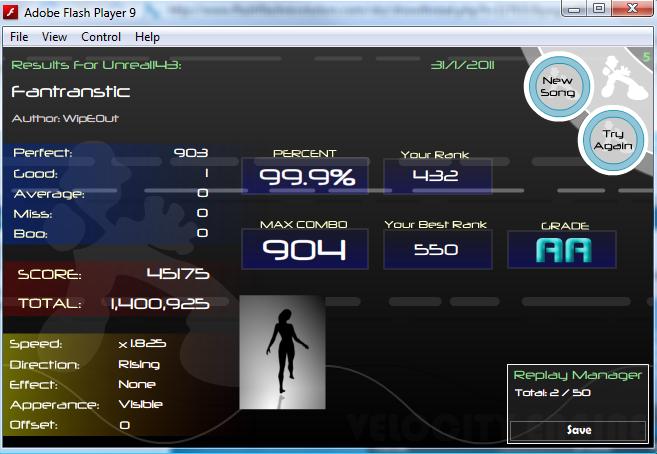This screenshot has width=657, height=454.
Task: Click the Your Rank 432 box
Action: pos(437,176)
